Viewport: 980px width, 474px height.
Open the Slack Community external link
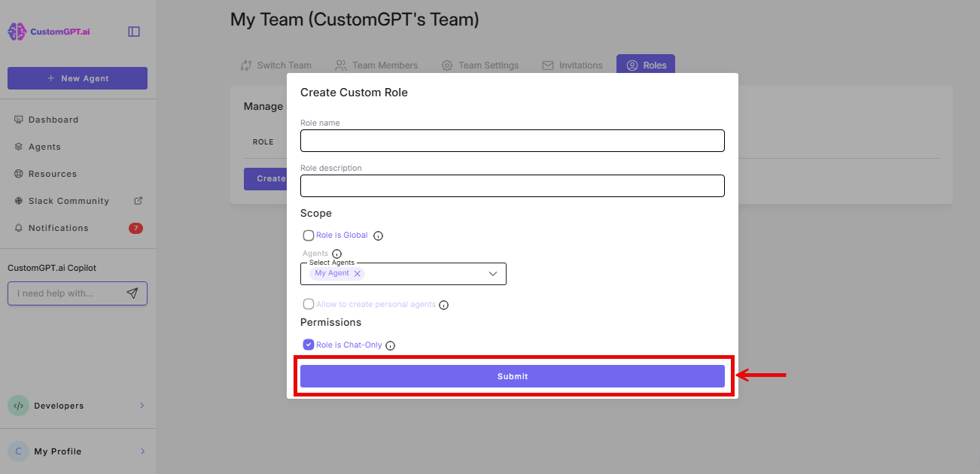tap(69, 200)
